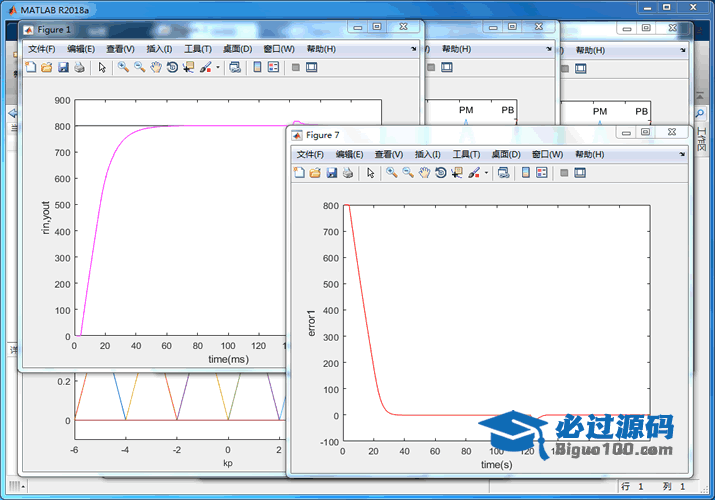Select Pan hand tool in Figure 1
The image size is (715, 500).
(x=156, y=67)
